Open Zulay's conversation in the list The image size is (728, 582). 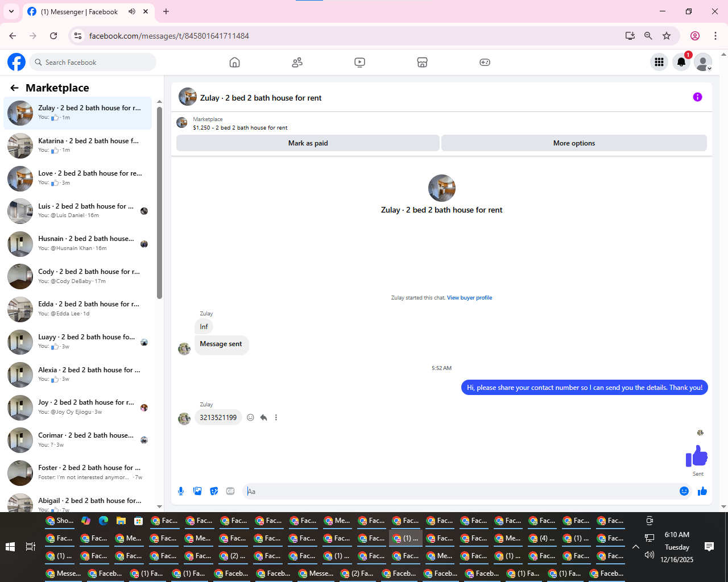(78, 113)
